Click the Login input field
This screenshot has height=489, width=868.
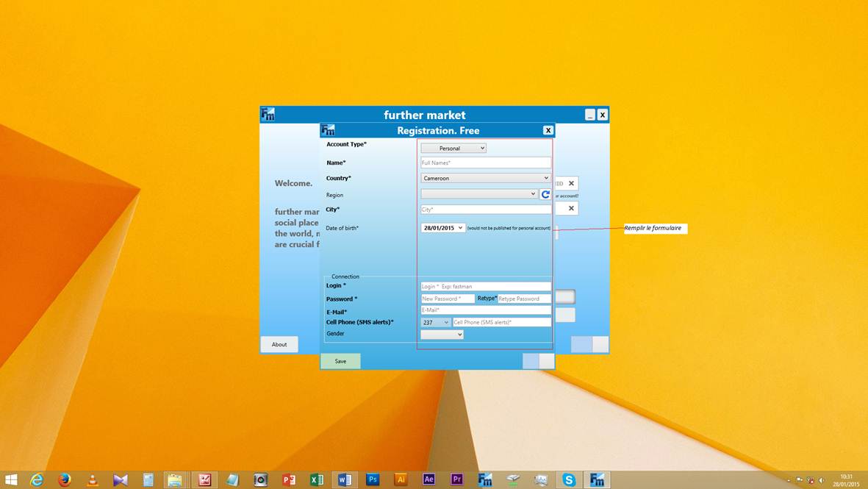(x=486, y=286)
